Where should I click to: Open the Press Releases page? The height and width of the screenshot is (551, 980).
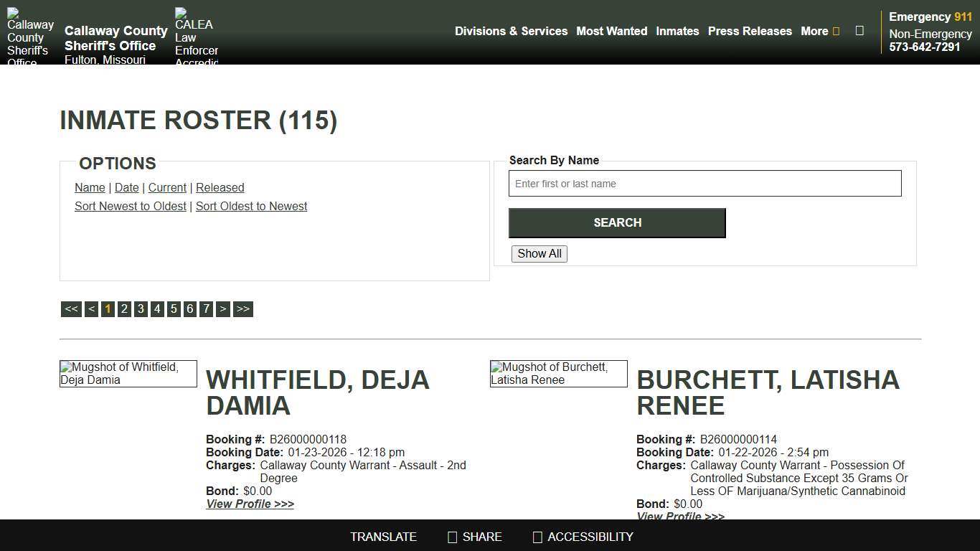point(750,31)
